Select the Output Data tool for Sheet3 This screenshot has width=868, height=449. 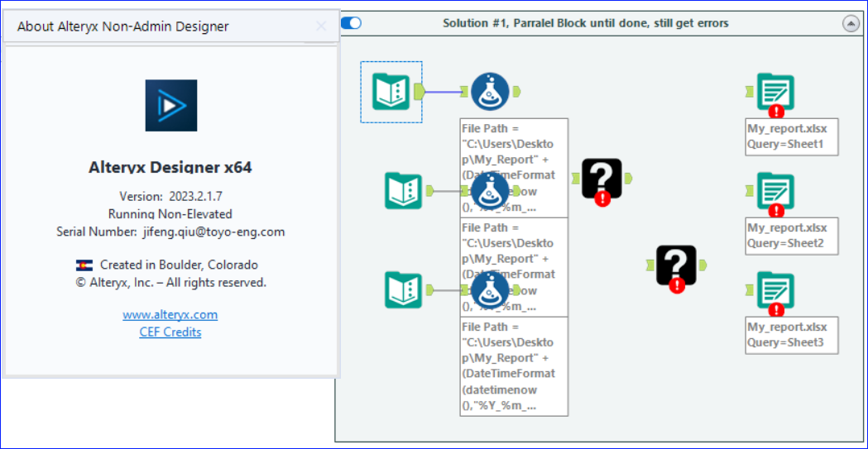coord(775,290)
